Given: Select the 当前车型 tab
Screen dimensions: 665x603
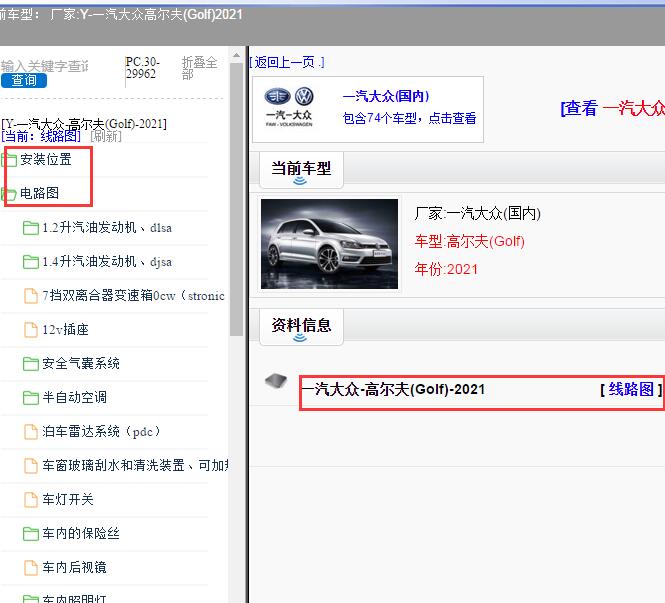Looking at the screenshot, I should (x=301, y=170).
